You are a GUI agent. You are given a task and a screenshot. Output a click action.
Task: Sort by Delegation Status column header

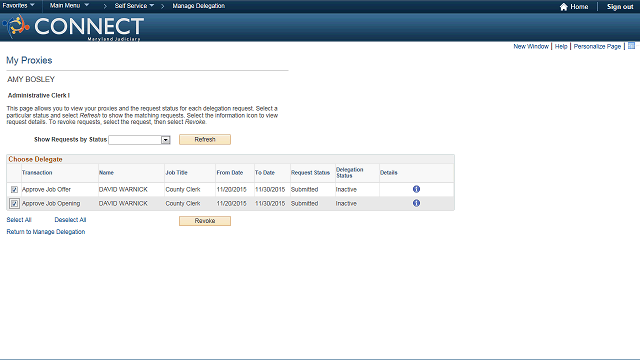tap(349, 173)
